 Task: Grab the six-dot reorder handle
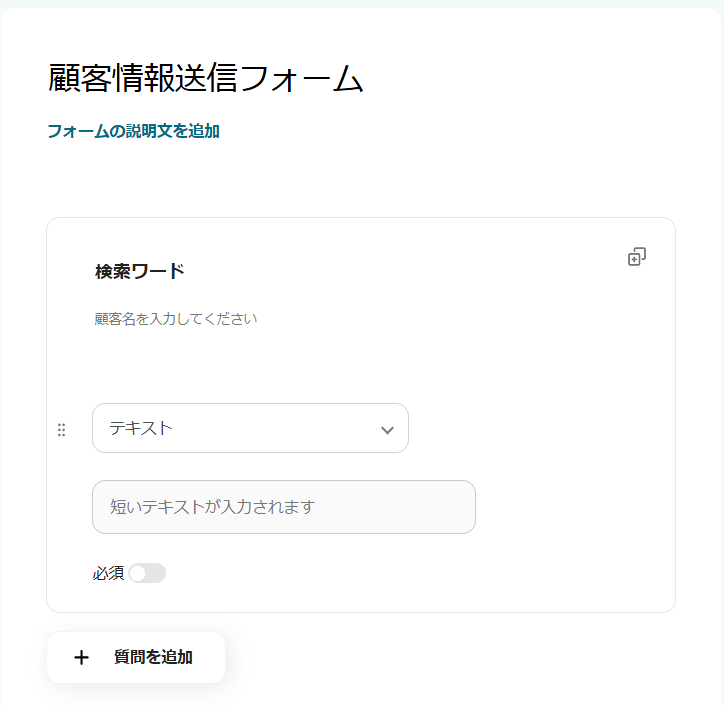pyautogui.click(x=61, y=429)
